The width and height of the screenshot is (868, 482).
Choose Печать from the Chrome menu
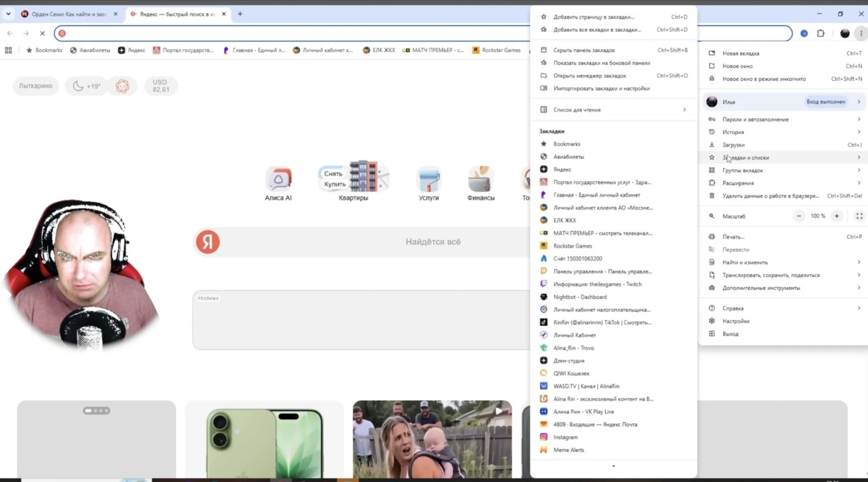point(785,236)
